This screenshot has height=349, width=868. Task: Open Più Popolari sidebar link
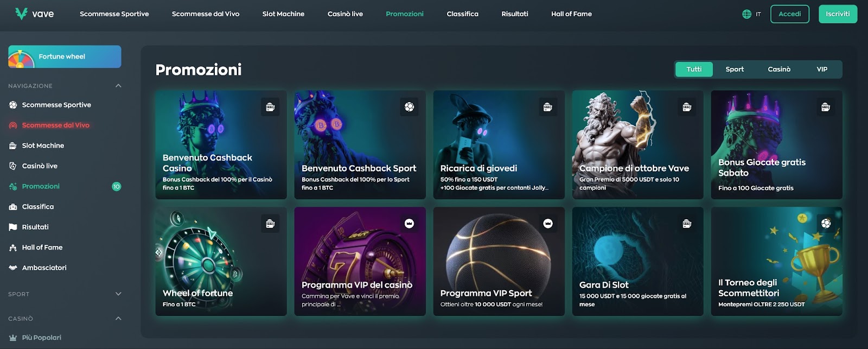click(x=41, y=338)
